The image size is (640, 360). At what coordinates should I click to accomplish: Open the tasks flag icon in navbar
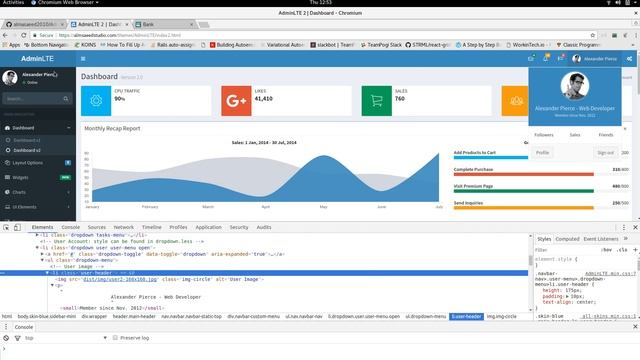pos(560,59)
